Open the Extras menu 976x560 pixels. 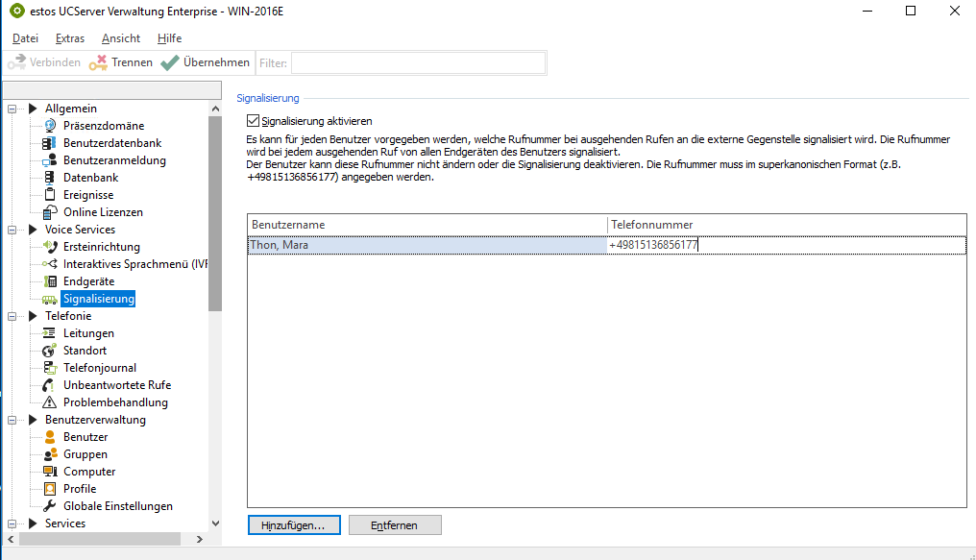(70, 38)
